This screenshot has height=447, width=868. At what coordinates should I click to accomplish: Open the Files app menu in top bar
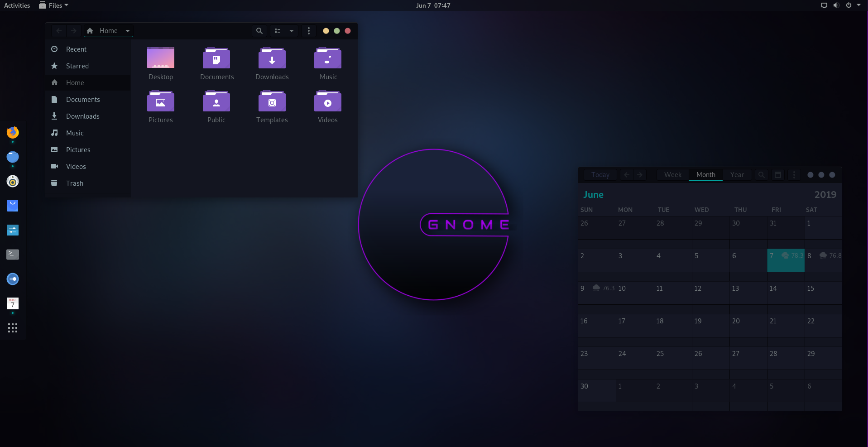53,5
